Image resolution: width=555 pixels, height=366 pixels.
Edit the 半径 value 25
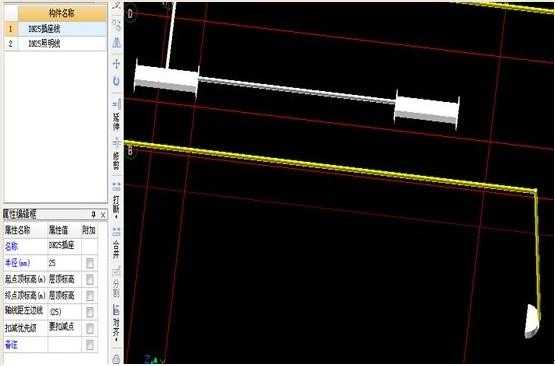64,263
